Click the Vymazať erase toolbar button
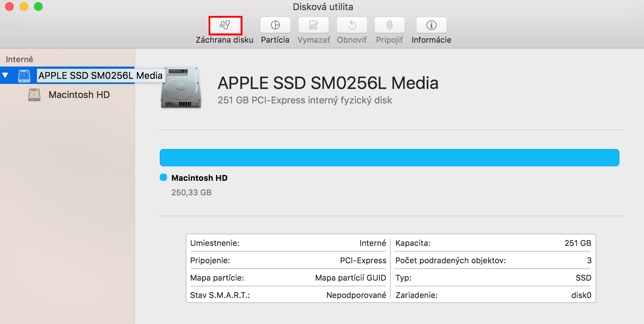This screenshot has width=644, height=324. click(x=314, y=25)
